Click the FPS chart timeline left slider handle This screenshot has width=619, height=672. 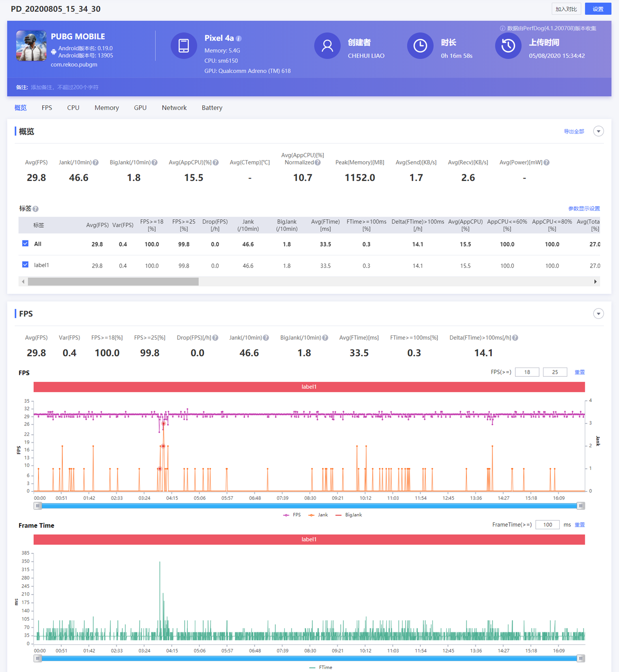(38, 506)
